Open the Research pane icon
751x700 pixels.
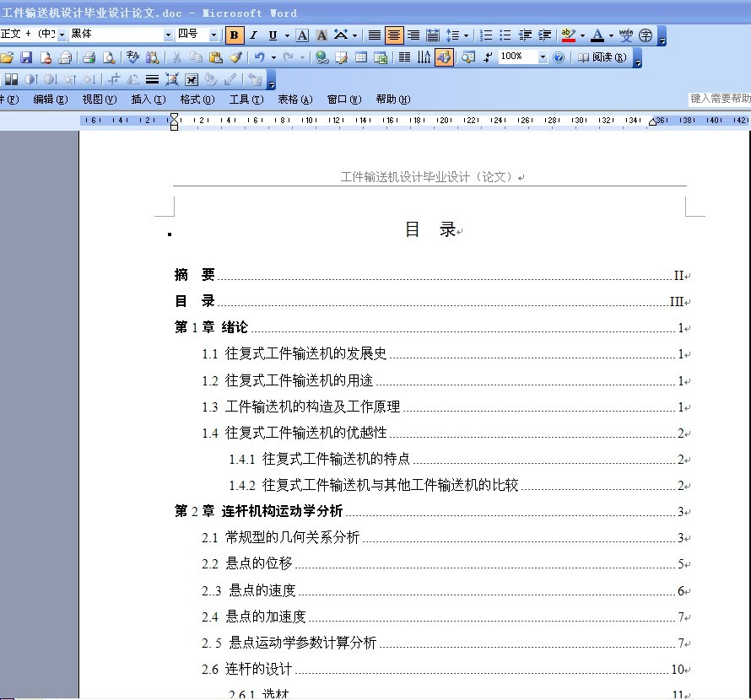coord(153,57)
